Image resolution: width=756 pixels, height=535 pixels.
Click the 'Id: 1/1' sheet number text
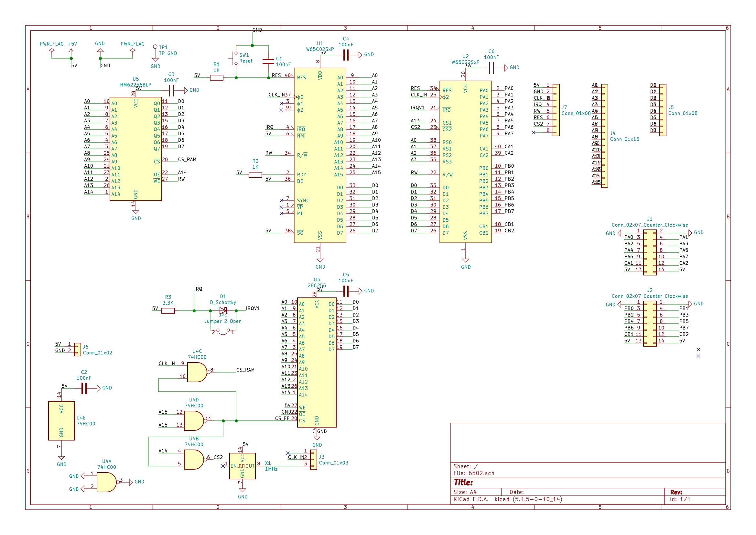tap(680, 499)
